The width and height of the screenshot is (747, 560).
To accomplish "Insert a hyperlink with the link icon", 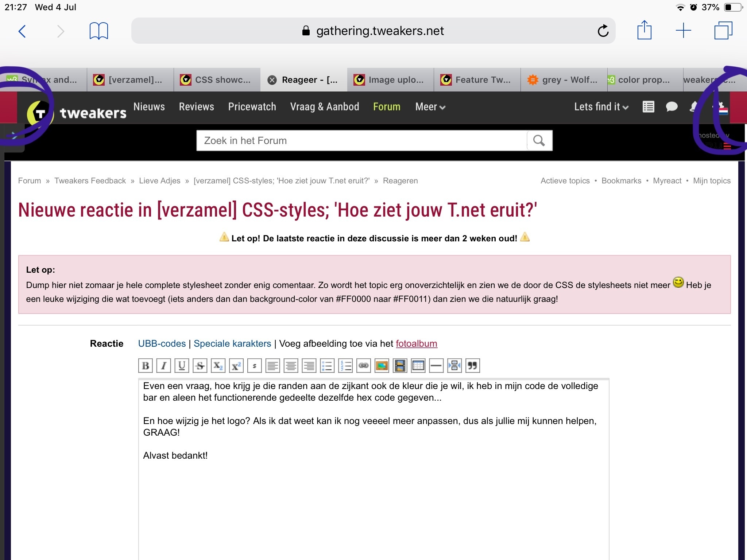I will point(363,366).
